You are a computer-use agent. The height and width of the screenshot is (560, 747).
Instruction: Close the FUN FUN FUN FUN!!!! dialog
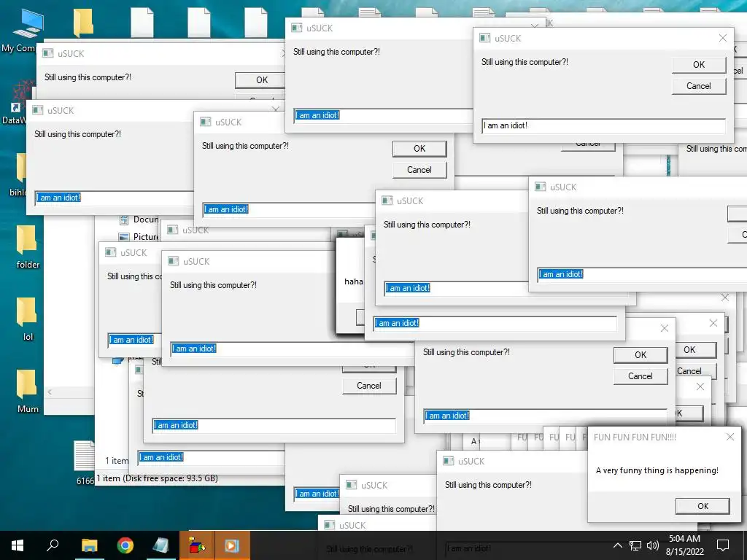tap(729, 437)
